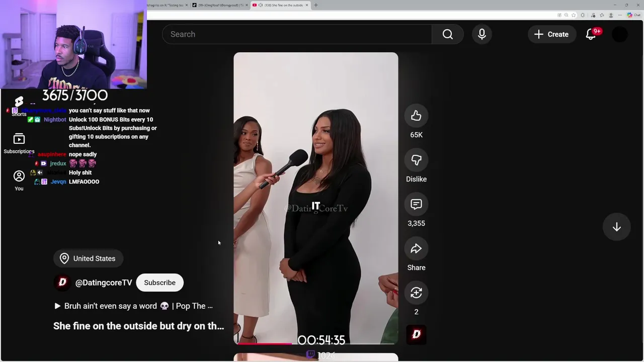Mute the YouTube tab via speaker icon
This screenshot has height=362, width=644.
coord(261,5)
